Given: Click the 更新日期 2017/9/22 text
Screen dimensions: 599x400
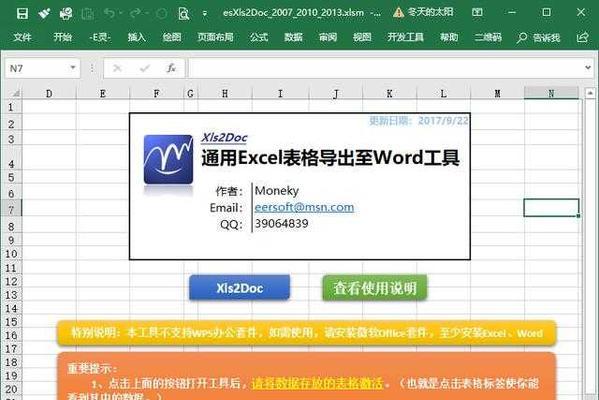Looking at the screenshot, I should [x=418, y=121].
